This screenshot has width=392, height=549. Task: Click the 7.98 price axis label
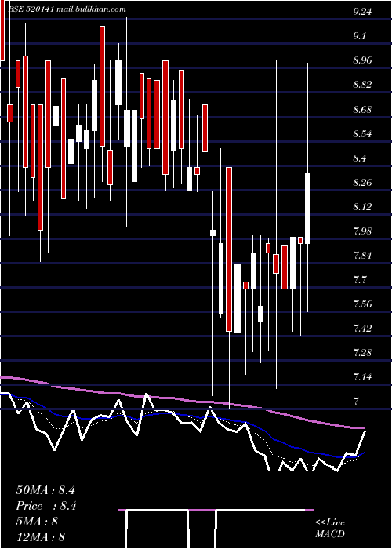(362, 231)
